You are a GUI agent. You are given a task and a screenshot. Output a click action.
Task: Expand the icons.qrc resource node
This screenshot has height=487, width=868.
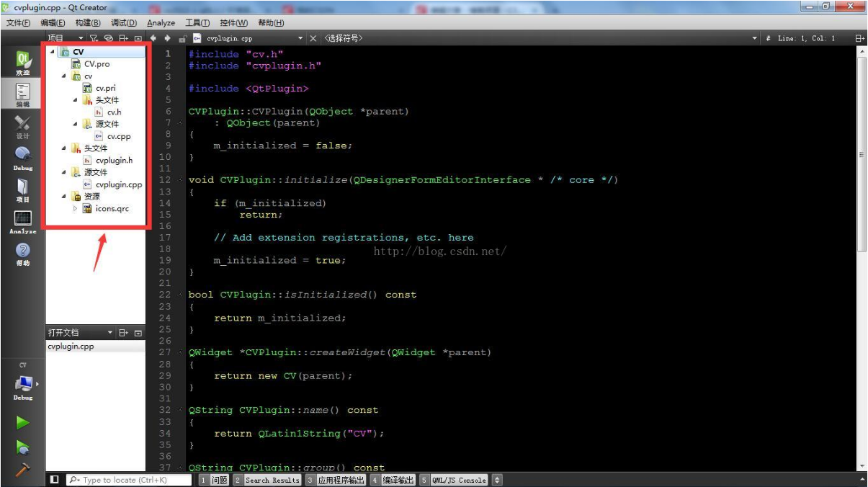tap(76, 208)
